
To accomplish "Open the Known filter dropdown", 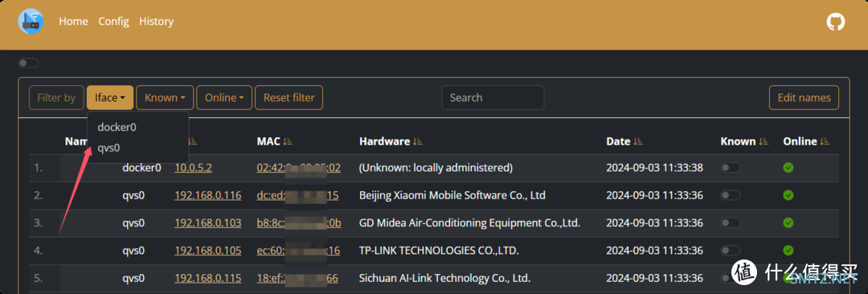I will [x=165, y=97].
